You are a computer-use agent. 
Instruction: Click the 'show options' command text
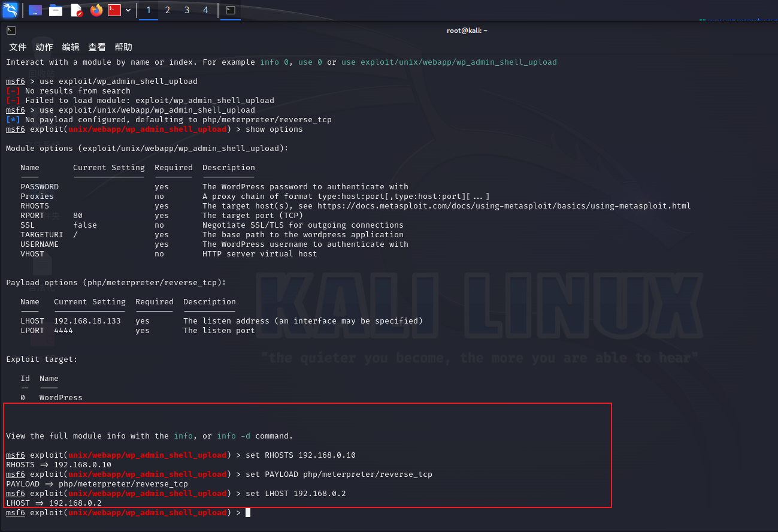point(274,129)
